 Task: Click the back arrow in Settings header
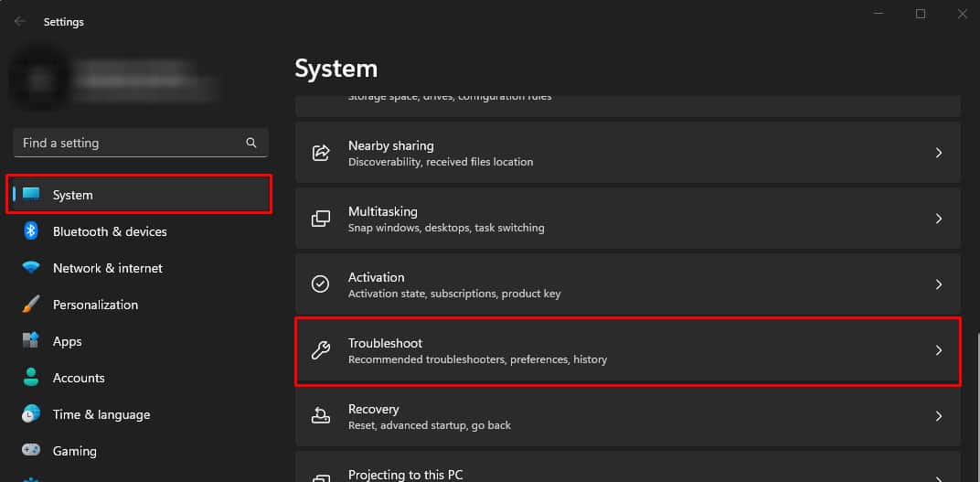tap(20, 21)
